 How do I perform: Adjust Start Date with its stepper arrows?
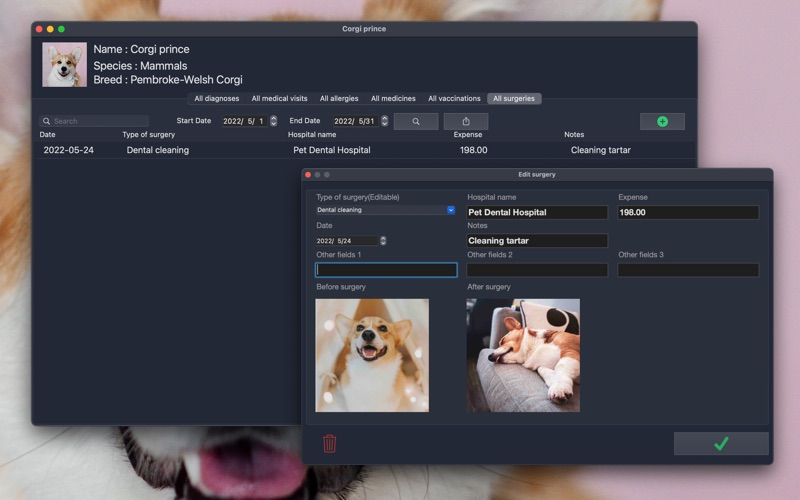coord(273,121)
